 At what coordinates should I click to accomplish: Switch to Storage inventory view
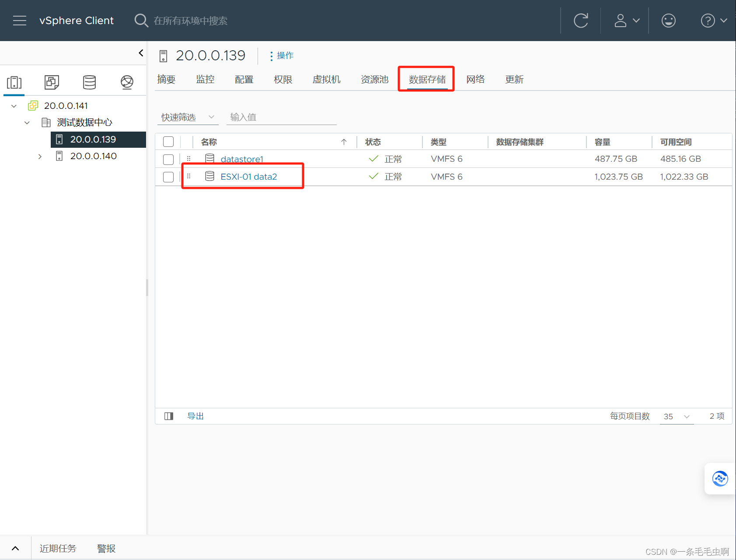(x=89, y=82)
